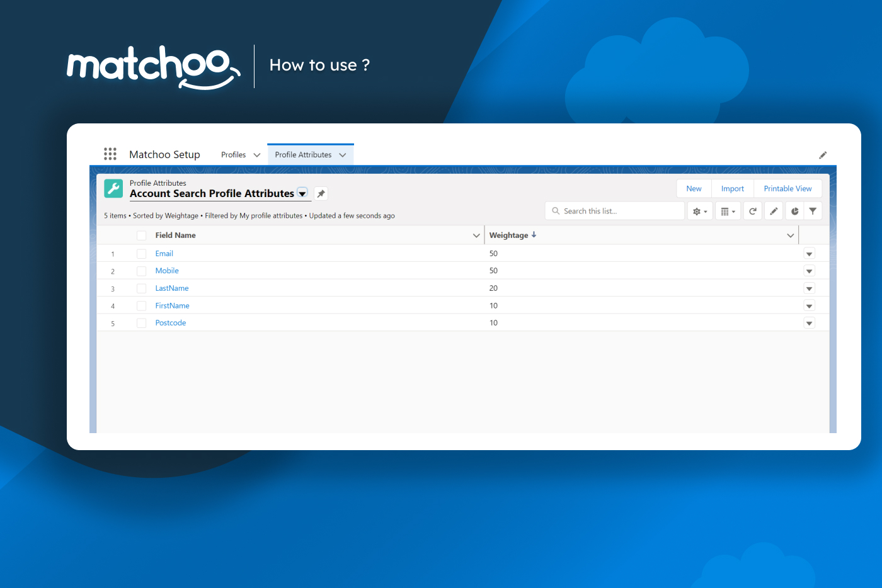Switch to the Profiles tab
The width and height of the screenshot is (882, 588).
point(233,154)
